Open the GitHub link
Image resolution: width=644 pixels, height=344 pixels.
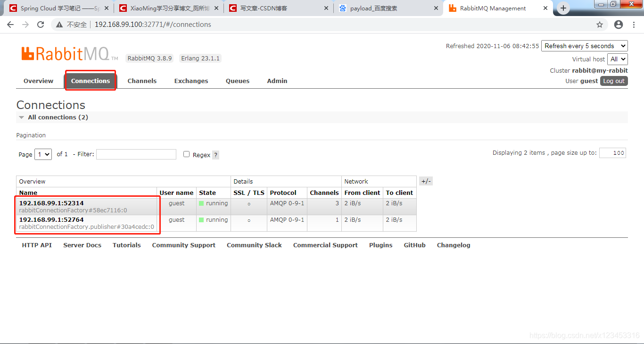click(x=415, y=245)
